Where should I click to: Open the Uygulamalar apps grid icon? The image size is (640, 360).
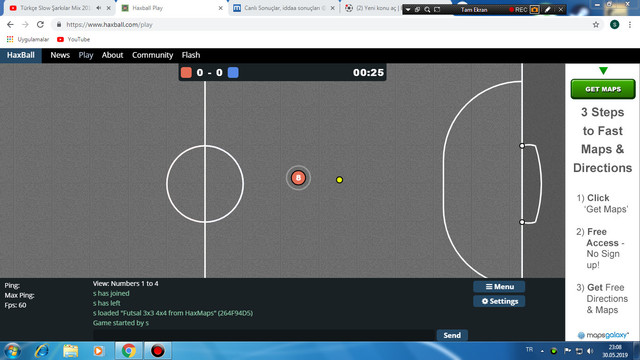[10, 39]
